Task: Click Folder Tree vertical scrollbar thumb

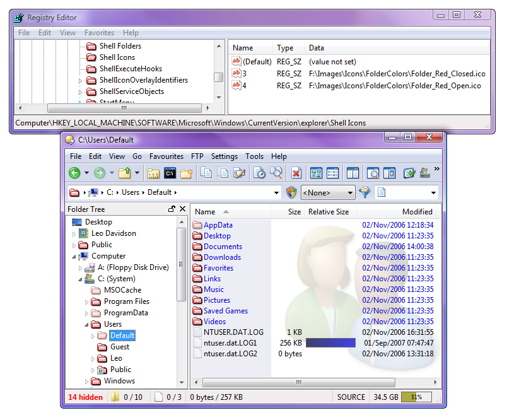Action: 182,264
